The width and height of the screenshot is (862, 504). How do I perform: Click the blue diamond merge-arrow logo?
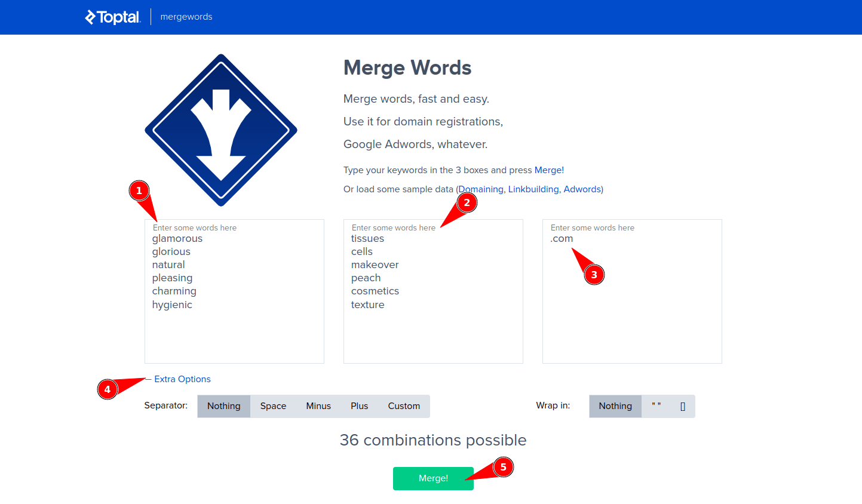(x=221, y=130)
